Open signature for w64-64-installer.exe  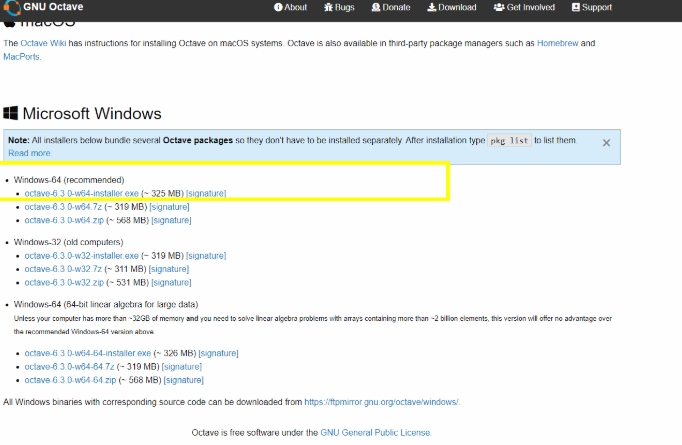tap(218, 353)
